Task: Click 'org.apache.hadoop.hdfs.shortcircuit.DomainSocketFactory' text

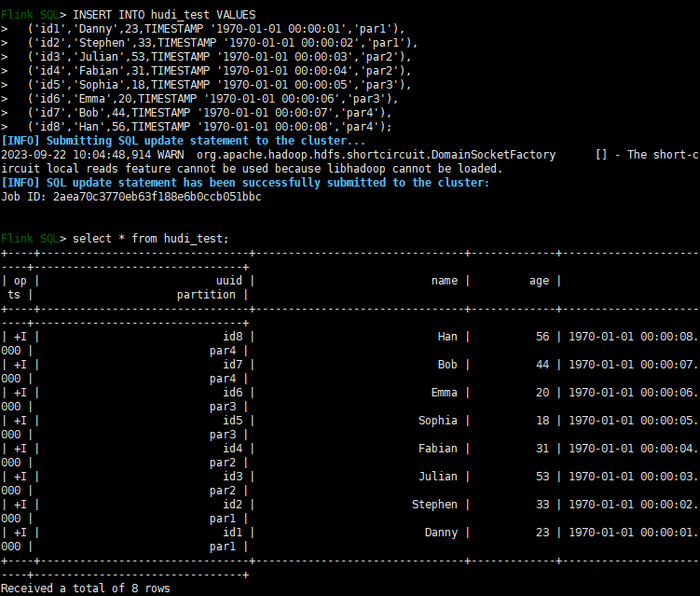Action: 377,155
